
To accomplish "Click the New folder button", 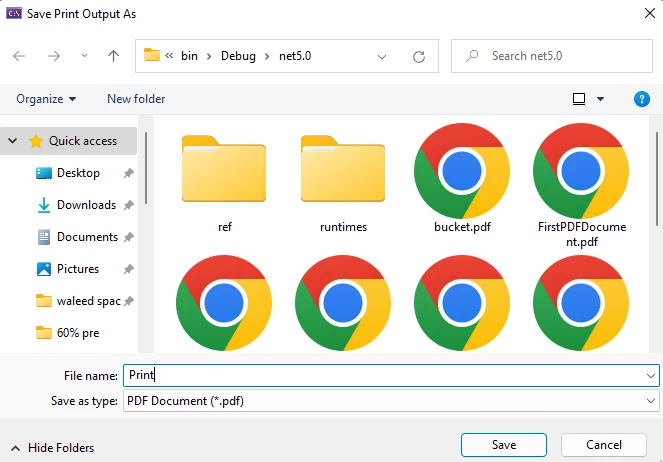I will pyautogui.click(x=136, y=99).
